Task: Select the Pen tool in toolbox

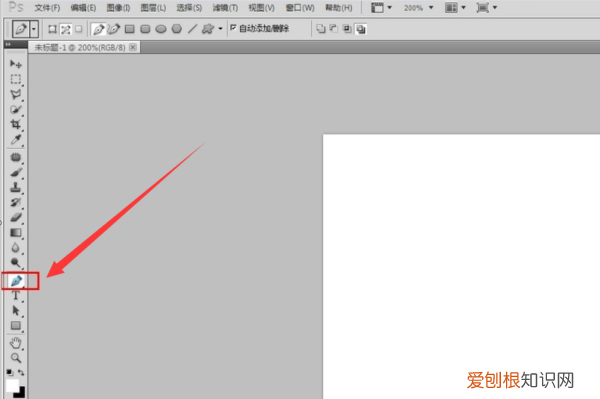Action: 16,281
